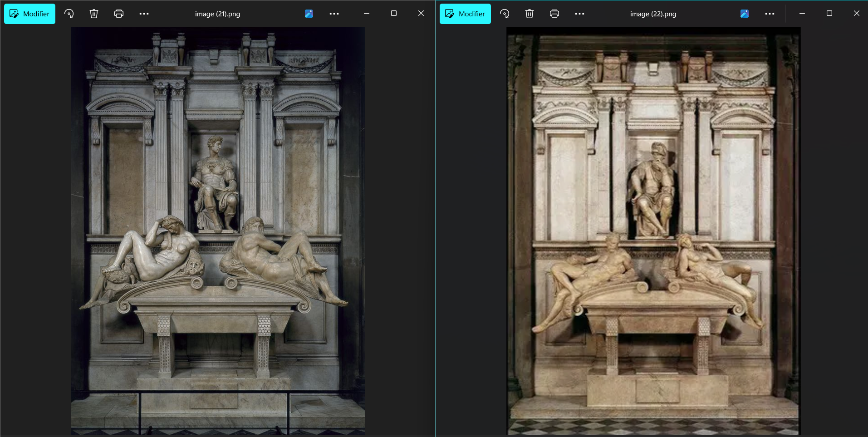The width and height of the screenshot is (868, 437).
Task: Open the right-side See more menu in image (21) window
Action: [334, 14]
